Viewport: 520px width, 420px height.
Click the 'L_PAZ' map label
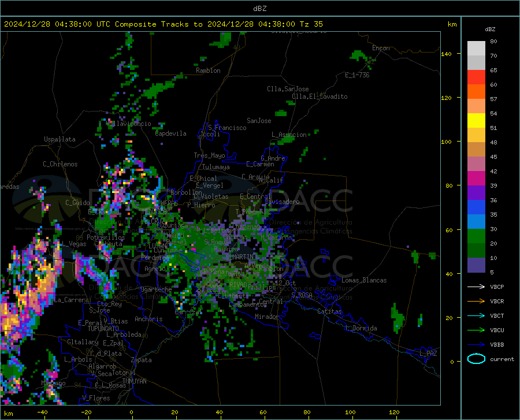428,354
